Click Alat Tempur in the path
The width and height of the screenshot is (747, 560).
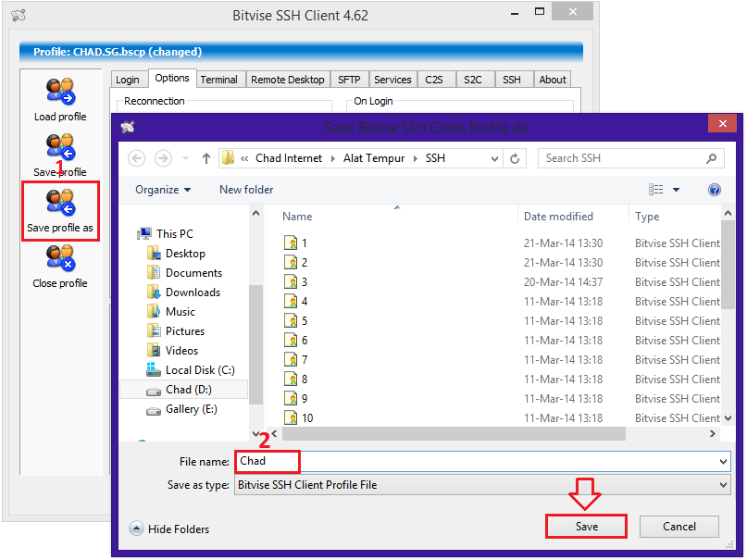tap(374, 158)
